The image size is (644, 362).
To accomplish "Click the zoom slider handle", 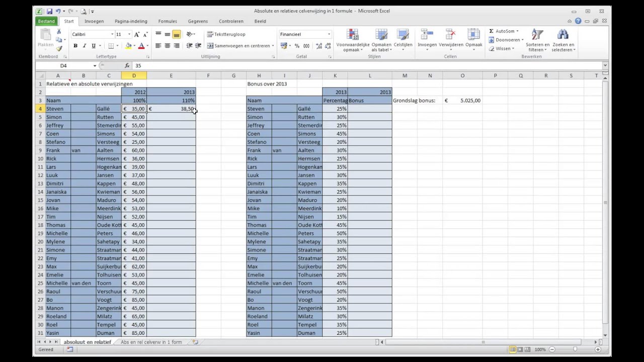I will pos(575,349).
